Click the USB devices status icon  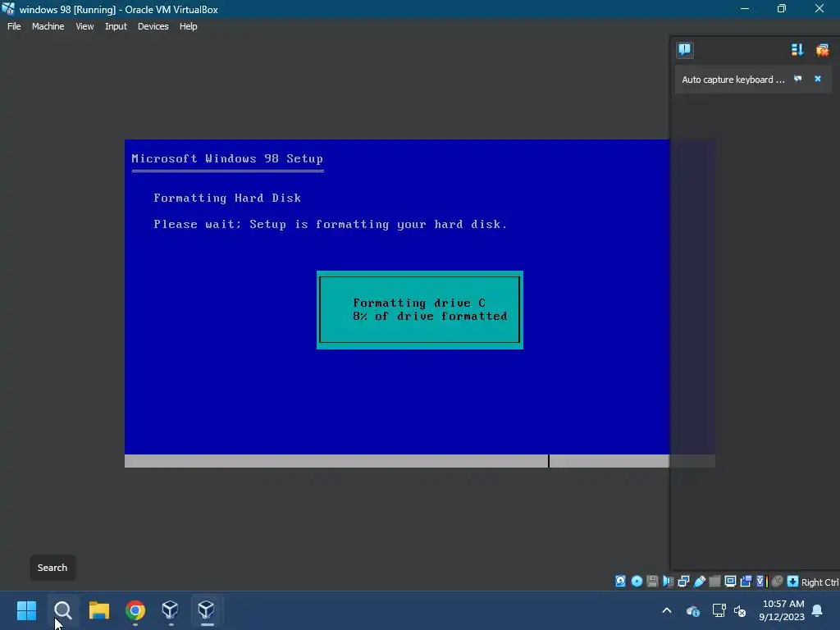click(699, 582)
